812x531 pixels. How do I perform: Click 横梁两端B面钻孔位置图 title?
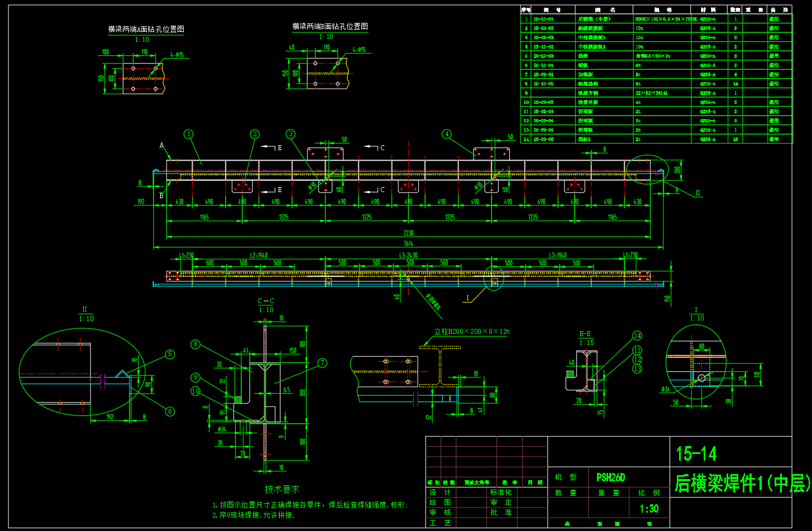330,26
